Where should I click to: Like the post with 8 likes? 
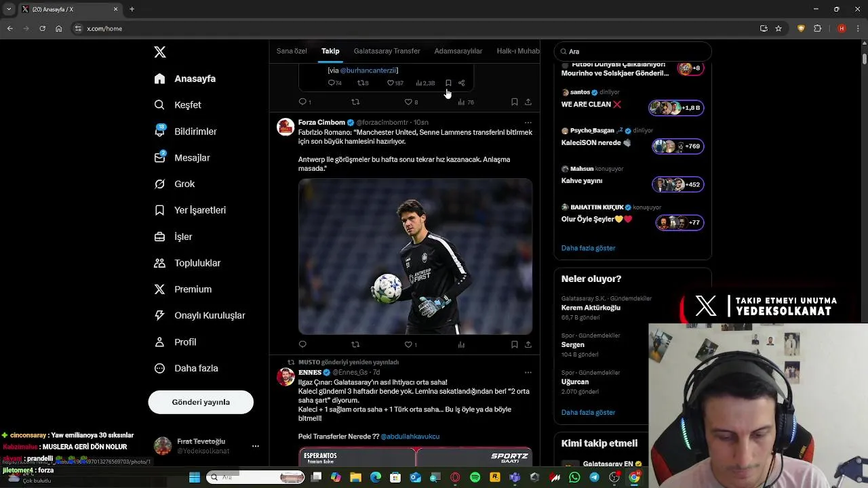click(411, 102)
